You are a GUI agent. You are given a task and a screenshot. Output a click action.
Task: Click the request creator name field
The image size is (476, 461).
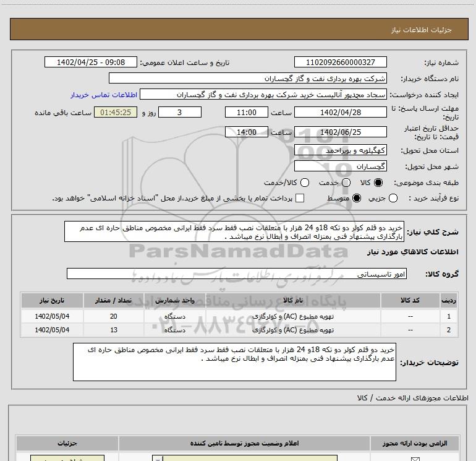[263, 95]
